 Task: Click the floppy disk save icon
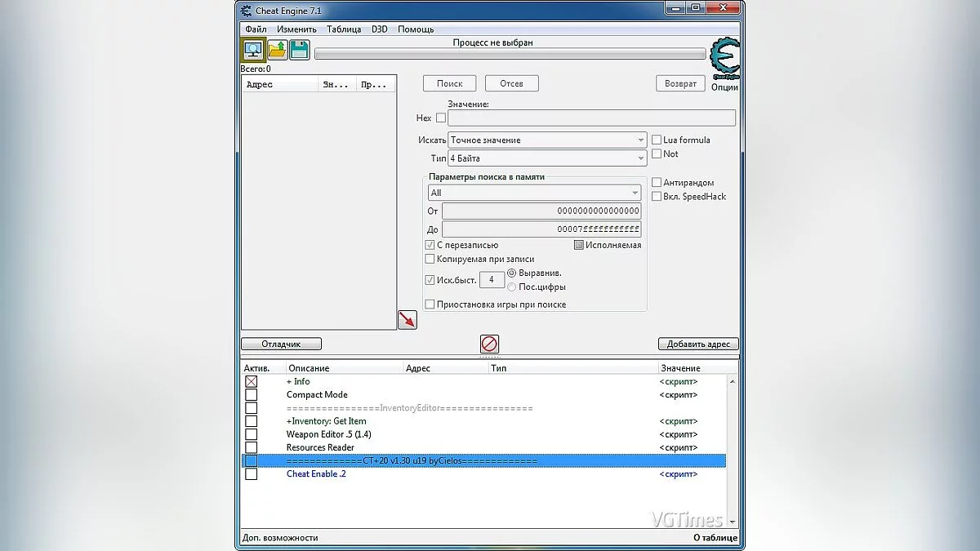coord(299,50)
